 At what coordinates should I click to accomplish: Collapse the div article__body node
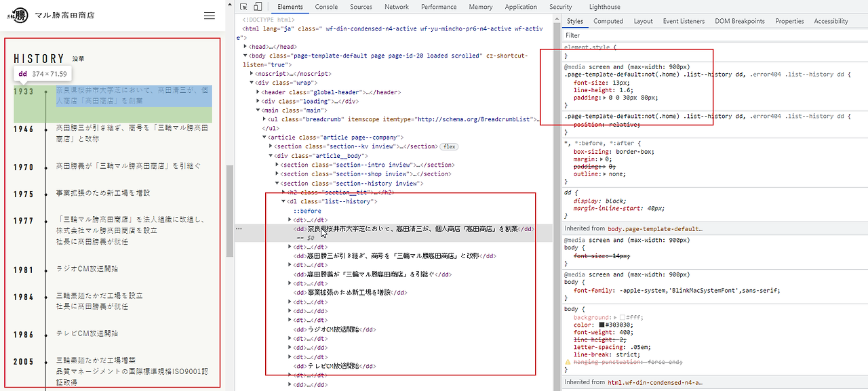tap(272, 156)
